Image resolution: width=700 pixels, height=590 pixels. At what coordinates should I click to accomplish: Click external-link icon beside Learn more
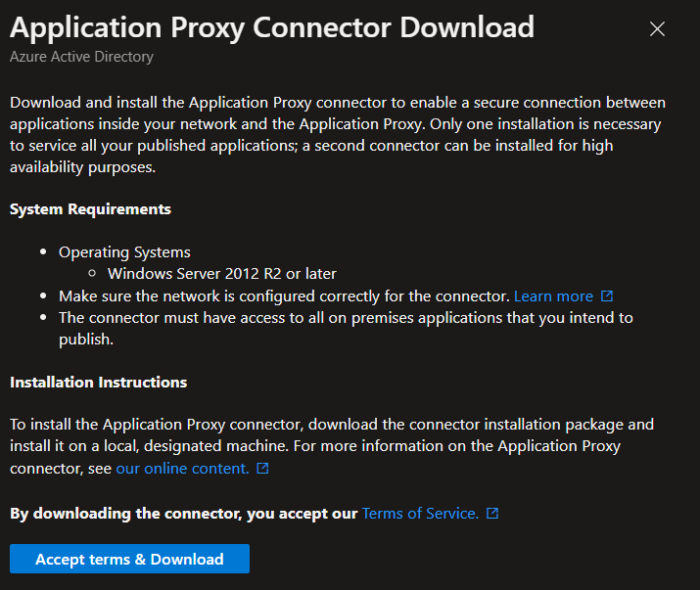click(x=607, y=295)
